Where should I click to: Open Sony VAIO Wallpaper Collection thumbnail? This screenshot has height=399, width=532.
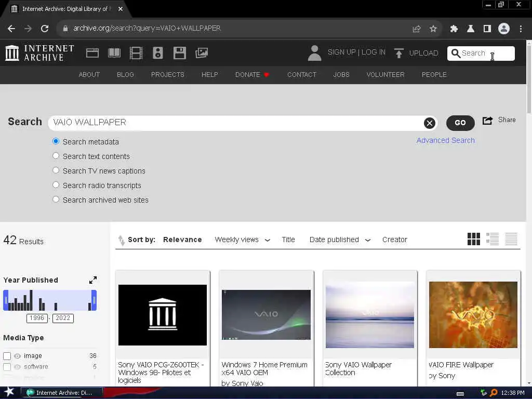pos(369,315)
